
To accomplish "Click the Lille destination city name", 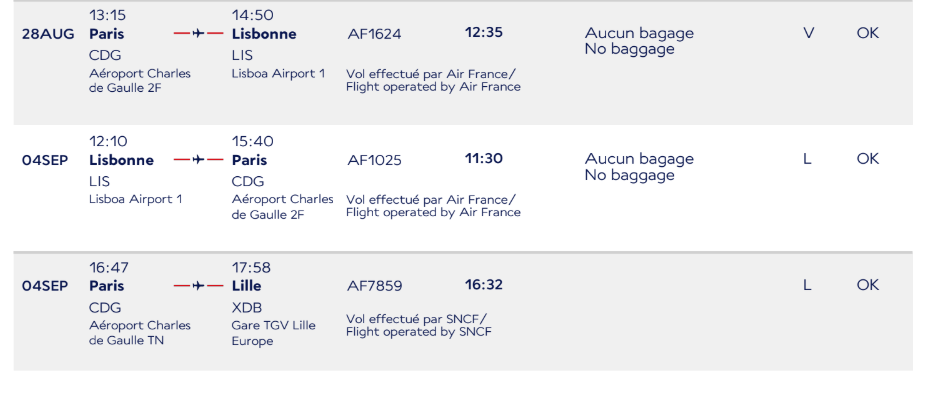I will pyautogui.click(x=246, y=286).
